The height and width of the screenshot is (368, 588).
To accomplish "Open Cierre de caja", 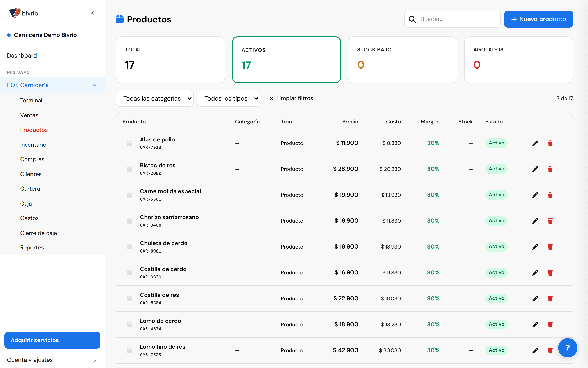I will [38, 233].
